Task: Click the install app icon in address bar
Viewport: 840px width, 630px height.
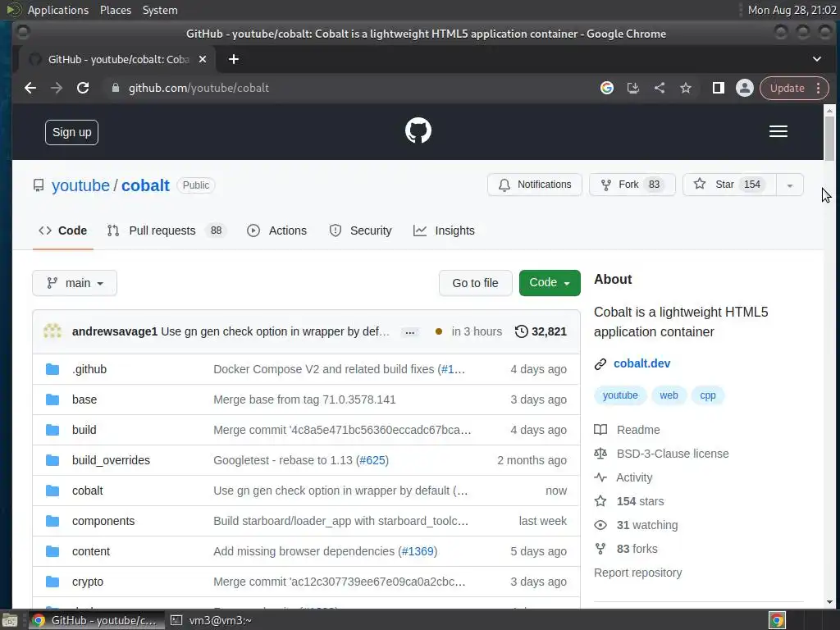Action: point(632,88)
